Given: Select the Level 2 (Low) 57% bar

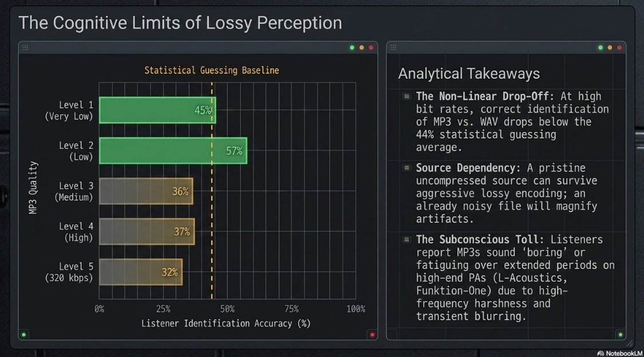Looking at the screenshot, I should point(173,151).
